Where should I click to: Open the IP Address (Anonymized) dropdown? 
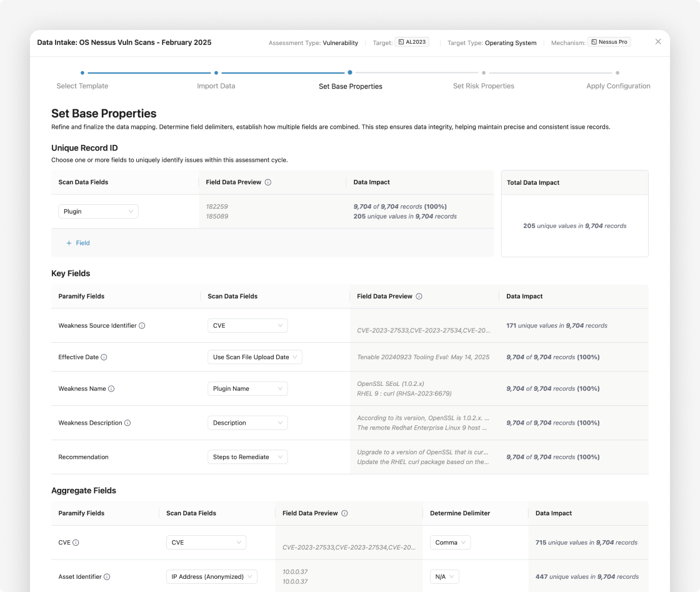point(212,577)
